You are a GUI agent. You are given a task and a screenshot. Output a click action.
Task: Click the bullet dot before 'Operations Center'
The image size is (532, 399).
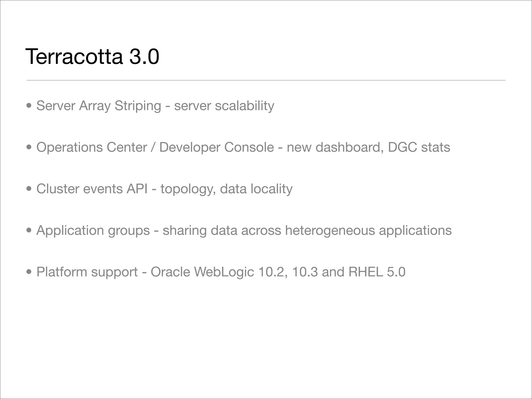click(29, 148)
